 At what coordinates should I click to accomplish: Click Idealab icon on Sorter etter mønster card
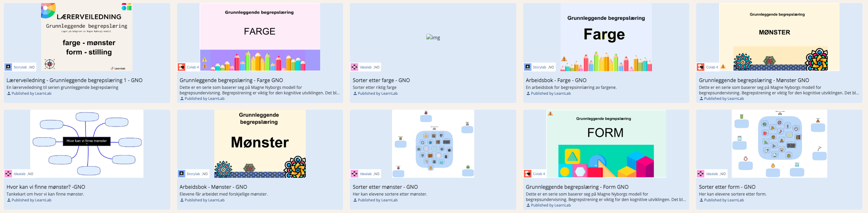coord(355,174)
